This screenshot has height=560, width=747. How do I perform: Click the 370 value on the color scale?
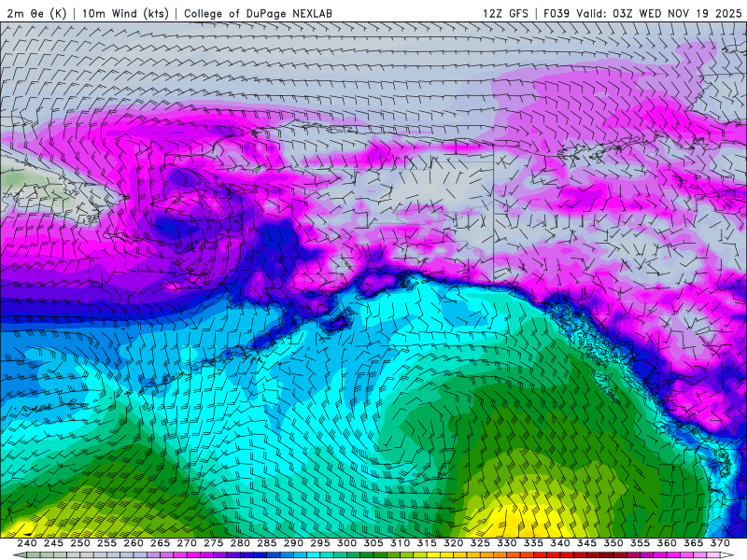(720, 543)
